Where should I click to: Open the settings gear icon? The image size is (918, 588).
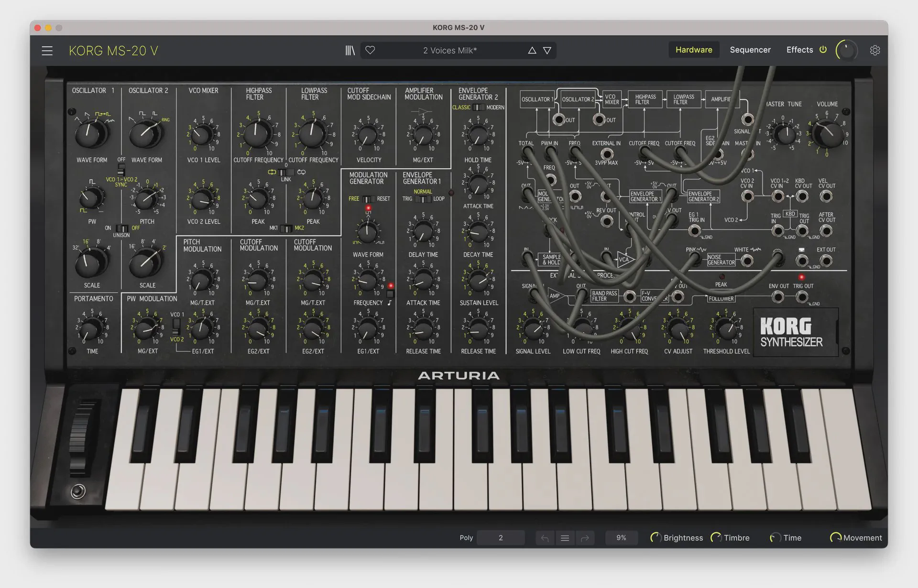(874, 50)
